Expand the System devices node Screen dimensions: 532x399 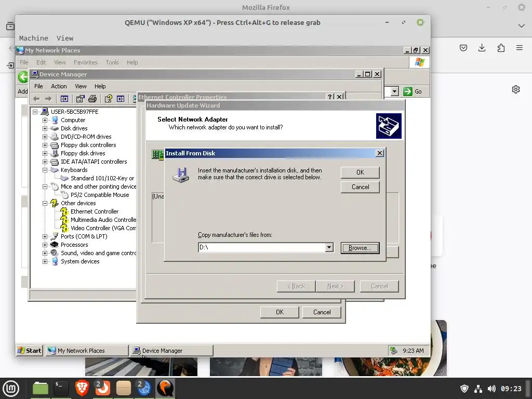tap(45, 261)
